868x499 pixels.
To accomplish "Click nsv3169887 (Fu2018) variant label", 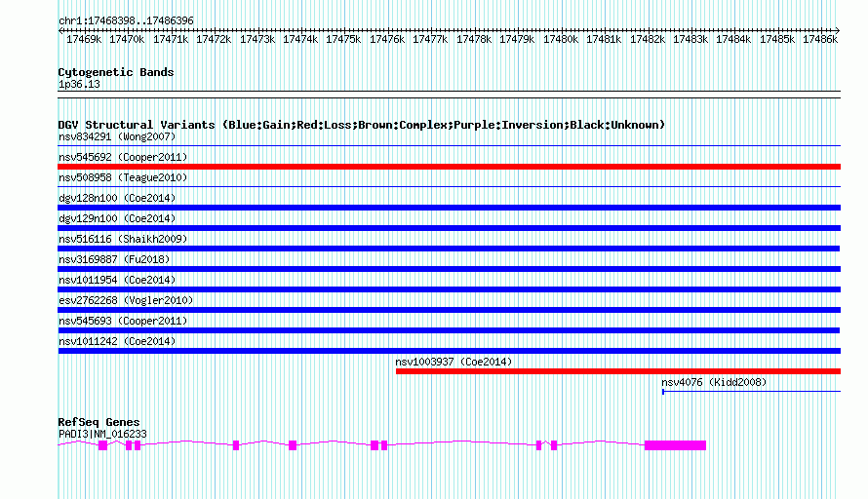I will (114, 259).
